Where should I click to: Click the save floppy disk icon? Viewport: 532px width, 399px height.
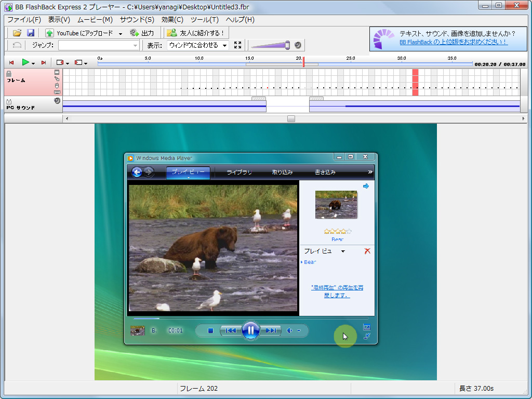coord(31,33)
